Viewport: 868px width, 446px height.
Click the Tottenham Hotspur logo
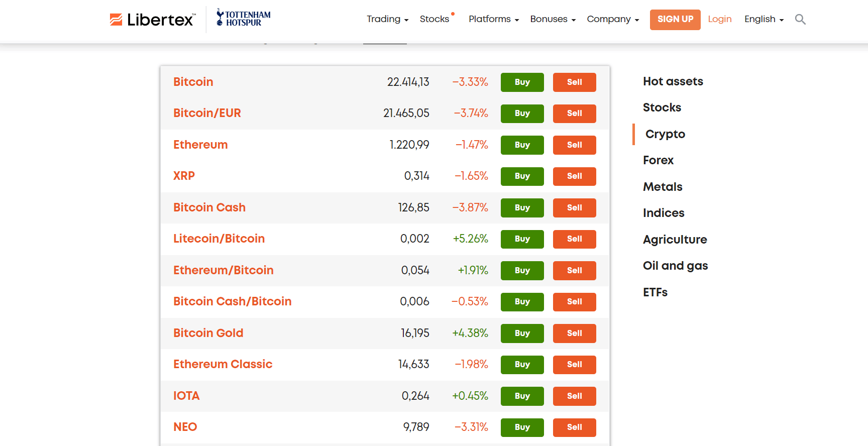click(x=244, y=18)
